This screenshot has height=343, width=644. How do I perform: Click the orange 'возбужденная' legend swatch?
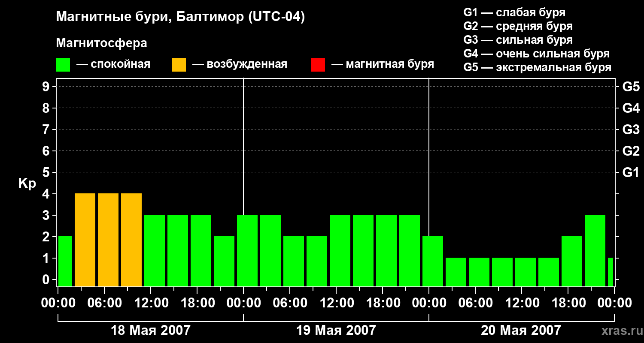click(x=179, y=65)
